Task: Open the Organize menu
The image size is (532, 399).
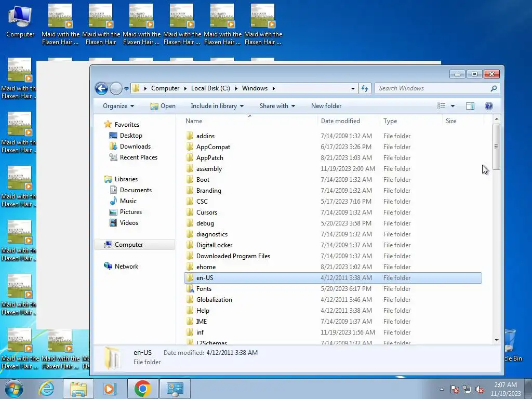Action: (118, 106)
